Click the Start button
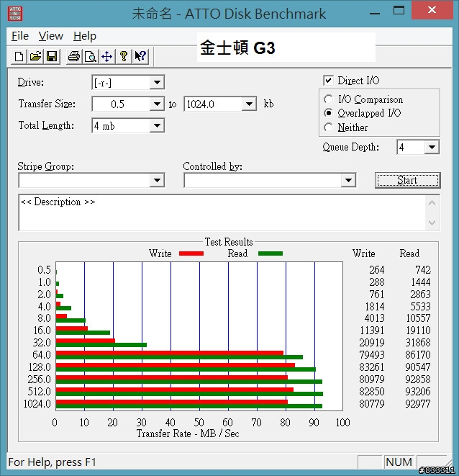The image size is (459, 476). point(408,180)
